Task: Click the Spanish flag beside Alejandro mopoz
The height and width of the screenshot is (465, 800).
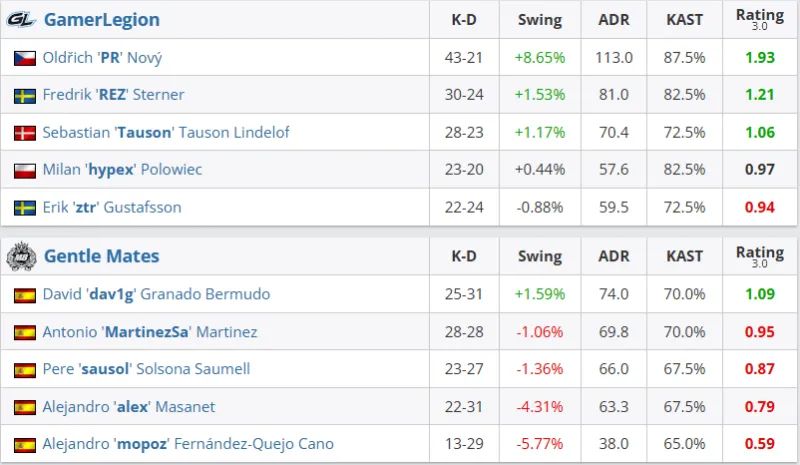Action: [x=25, y=444]
